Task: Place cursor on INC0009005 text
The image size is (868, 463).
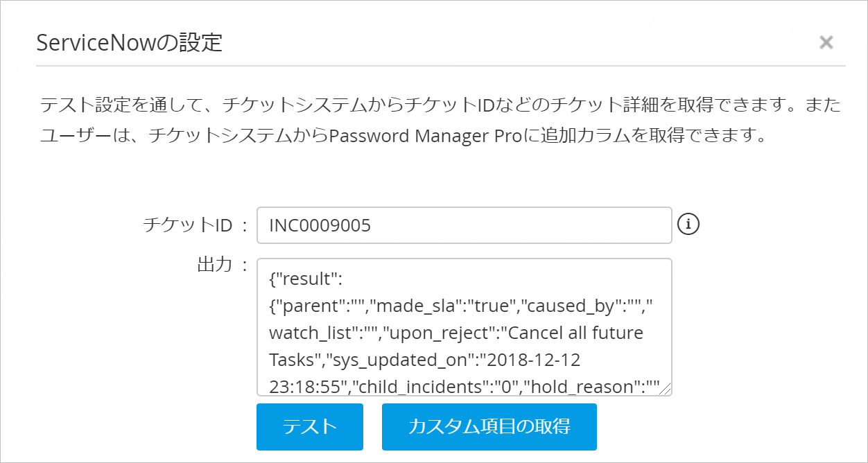Action: (x=320, y=225)
